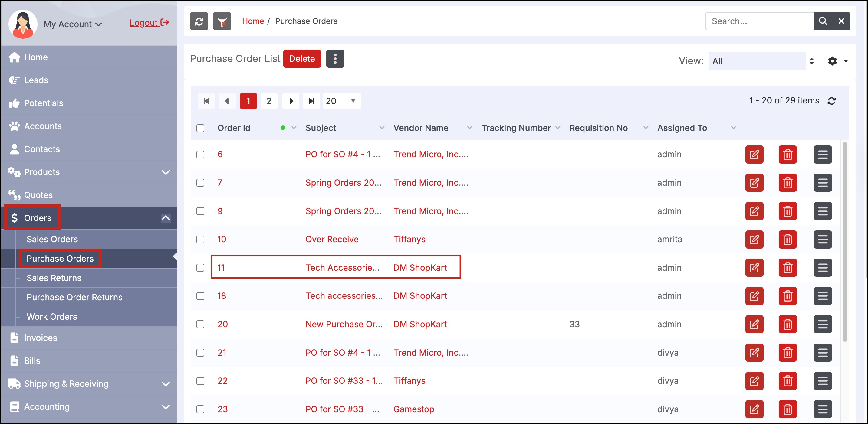Screen dimensions: 868x424
Task: Select the checkbox for order 22
Action: point(200,381)
